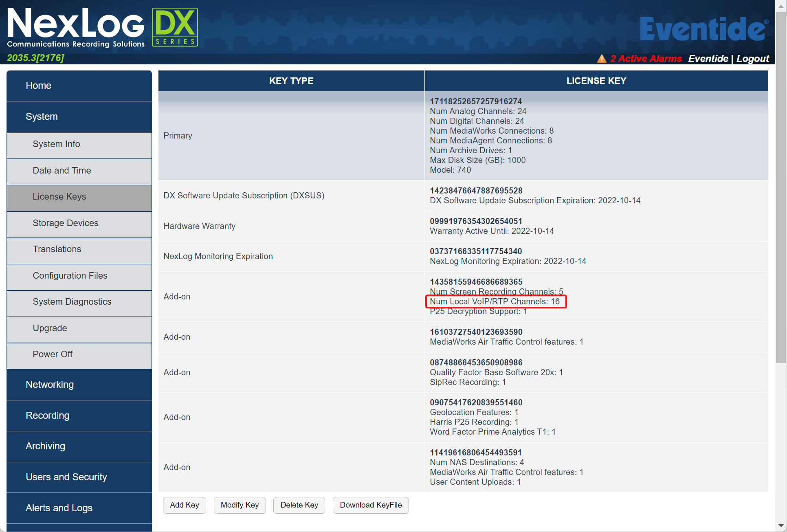This screenshot has width=787, height=532.
Task: Click the scrollbar down arrow
Action: (x=781, y=526)
